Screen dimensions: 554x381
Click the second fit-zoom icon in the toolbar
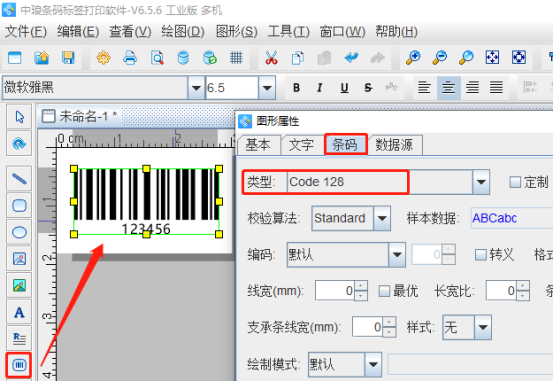pos(519,58)
